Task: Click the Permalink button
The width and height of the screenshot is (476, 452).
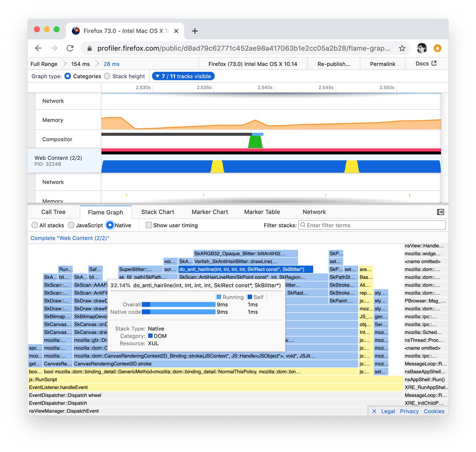Action: [x=383, y=64]
